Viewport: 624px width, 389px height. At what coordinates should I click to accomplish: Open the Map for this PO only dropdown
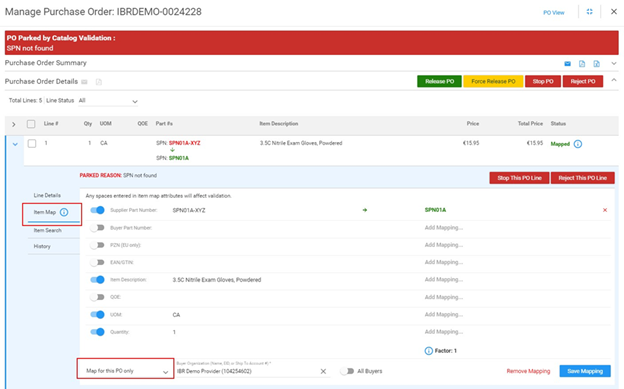[126, 371]
